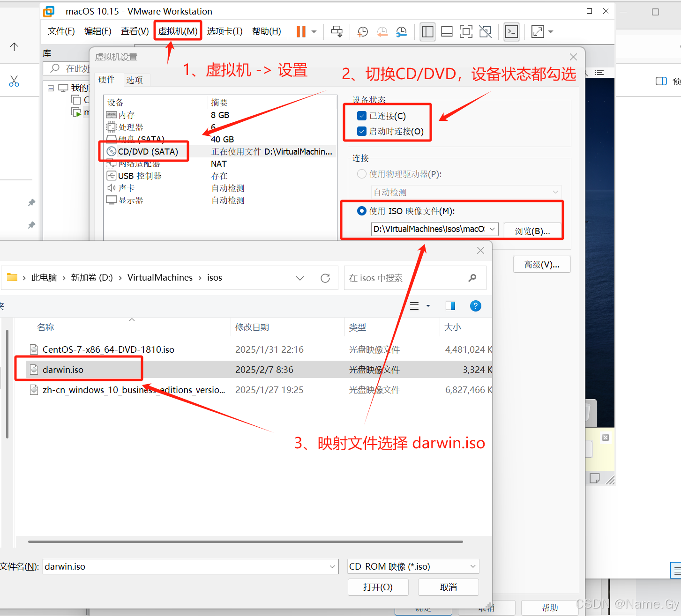Revert to snapshot using the toolbar icon

(x=382, y=31)
